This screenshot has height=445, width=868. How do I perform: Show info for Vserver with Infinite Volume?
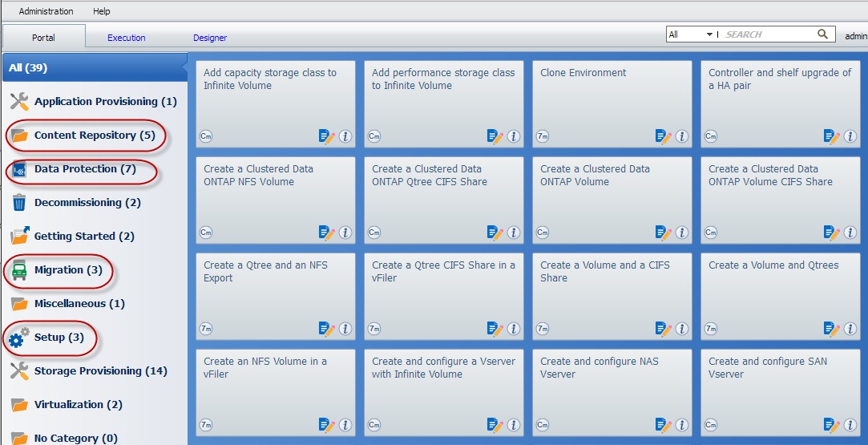(514, 425)
